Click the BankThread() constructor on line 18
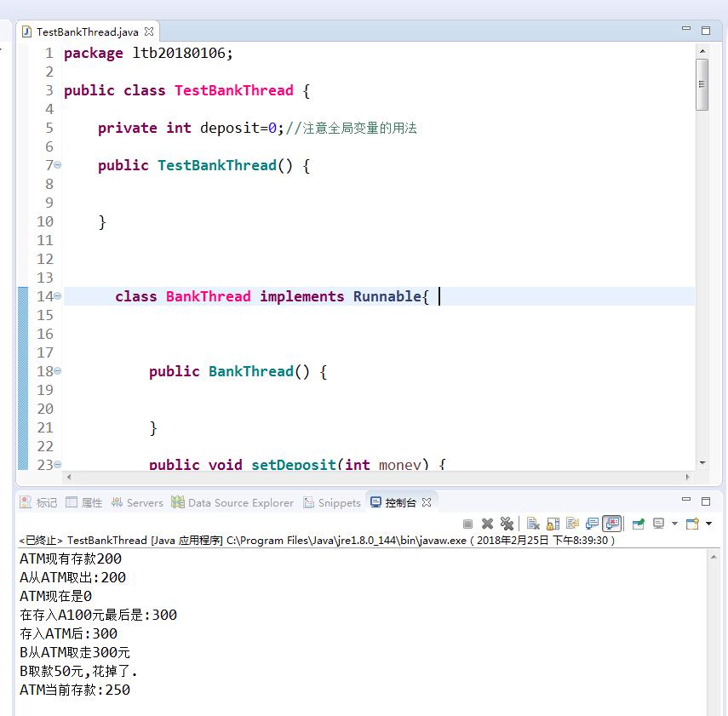Image resolution: width=728 pixels, height=716 pixels. click(x=259, y=371)
